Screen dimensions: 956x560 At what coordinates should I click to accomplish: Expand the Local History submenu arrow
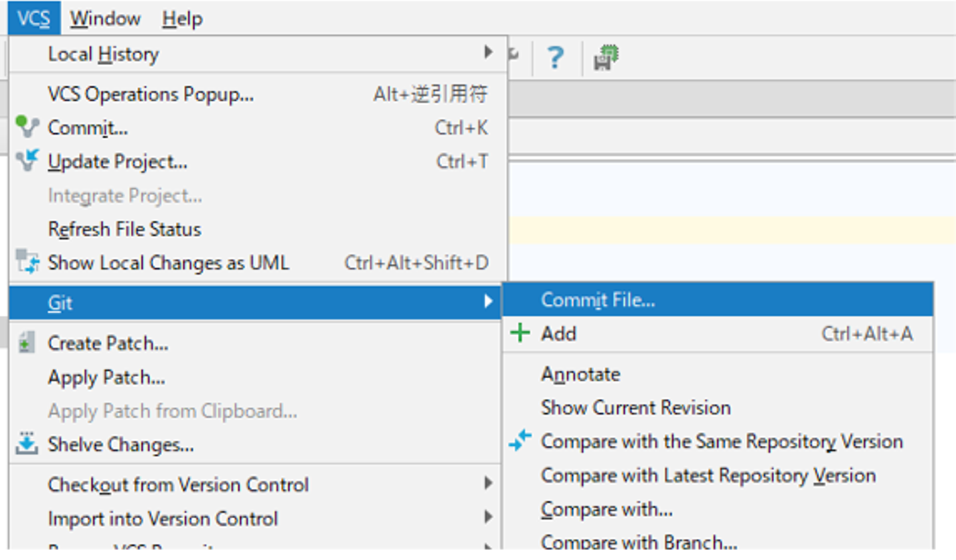pos(488,52)
